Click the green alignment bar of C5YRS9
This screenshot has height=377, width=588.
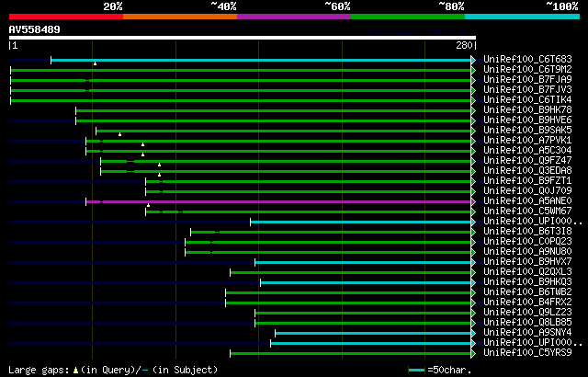pyautogui.click(x=351, y=354)
